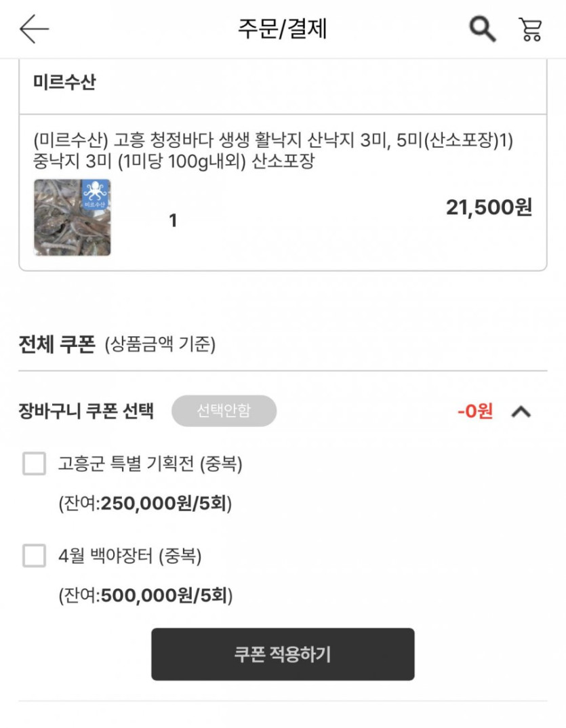
Task: Open search with the magnifier icon
Action: [x=483, y=29]
